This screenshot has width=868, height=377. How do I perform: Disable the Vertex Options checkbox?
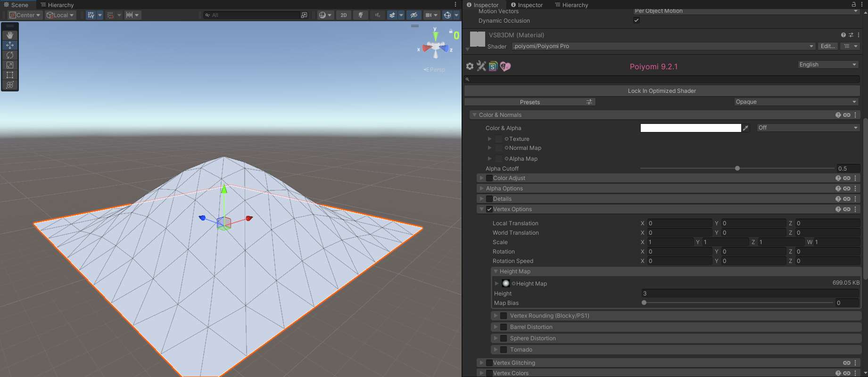tap(489, 209)
